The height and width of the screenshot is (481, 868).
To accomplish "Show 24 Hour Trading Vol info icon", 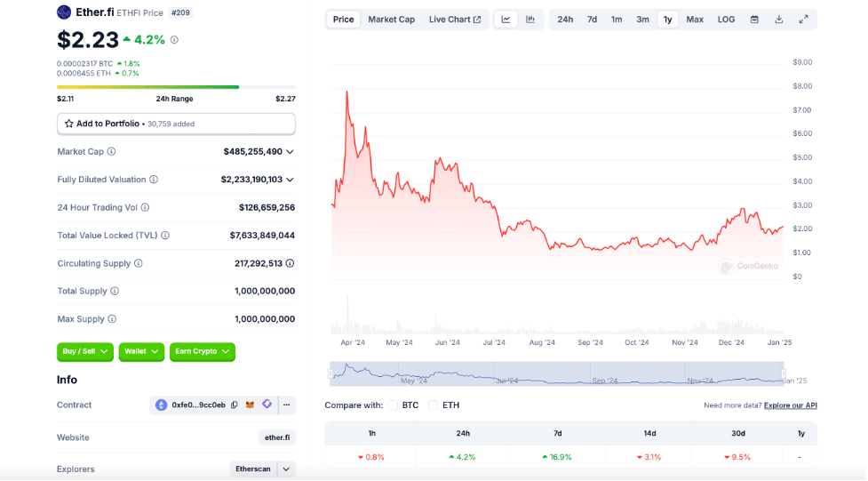I will point(145,207).
